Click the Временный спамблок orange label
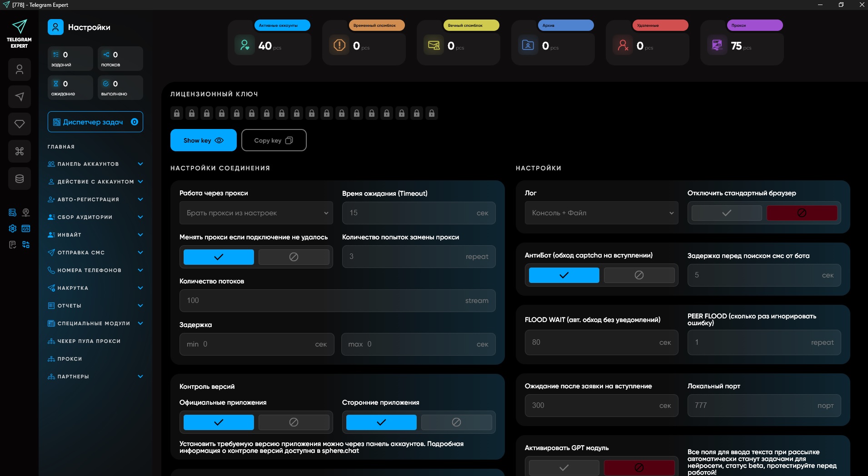 (377, 25)
